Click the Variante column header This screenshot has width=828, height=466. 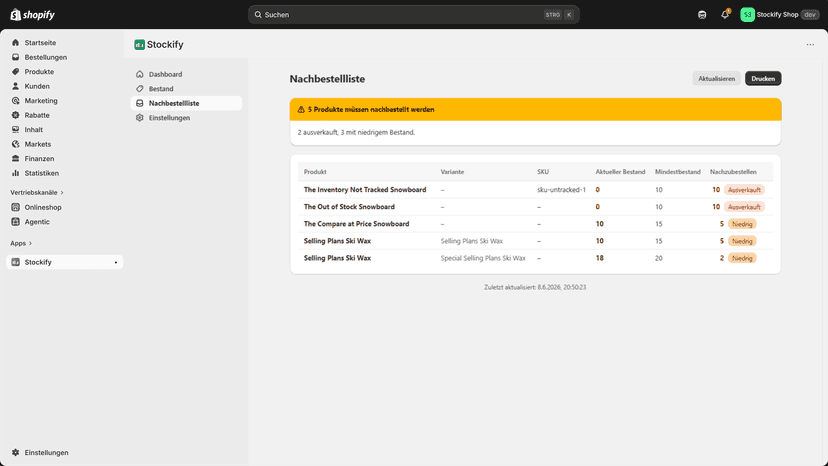pos(453,172)
